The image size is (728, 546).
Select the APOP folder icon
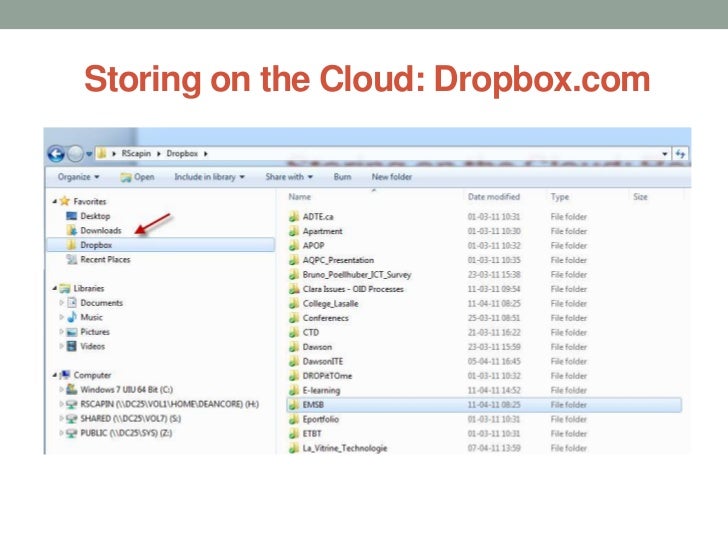[x=293, y=245]
